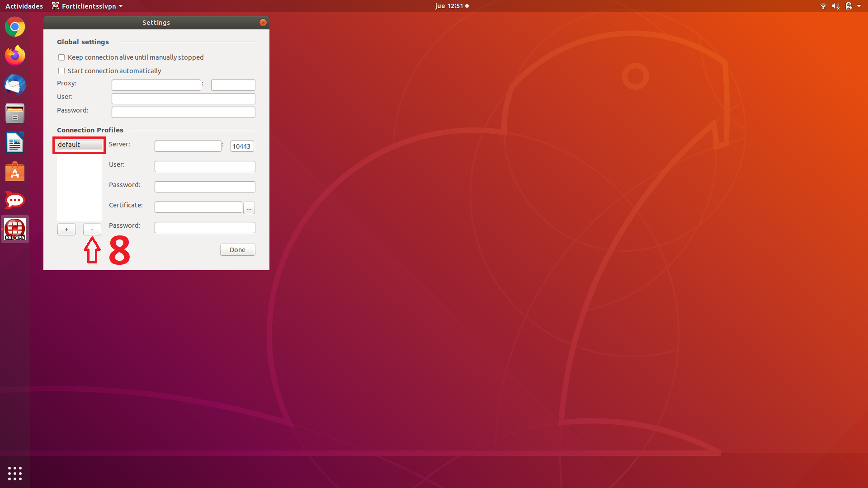
Task: Launch Firefox from the dock
Action: point(15,56)
